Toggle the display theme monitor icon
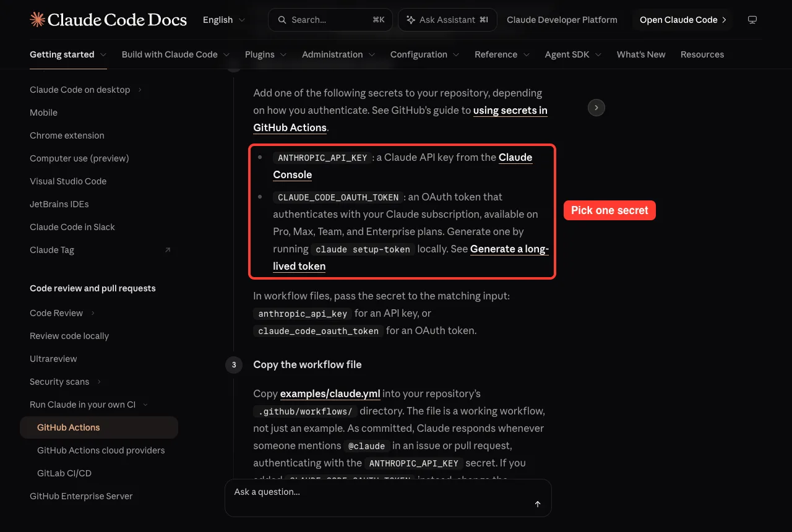The width and height of the screenshot is (792, 532). pos(752,20)
